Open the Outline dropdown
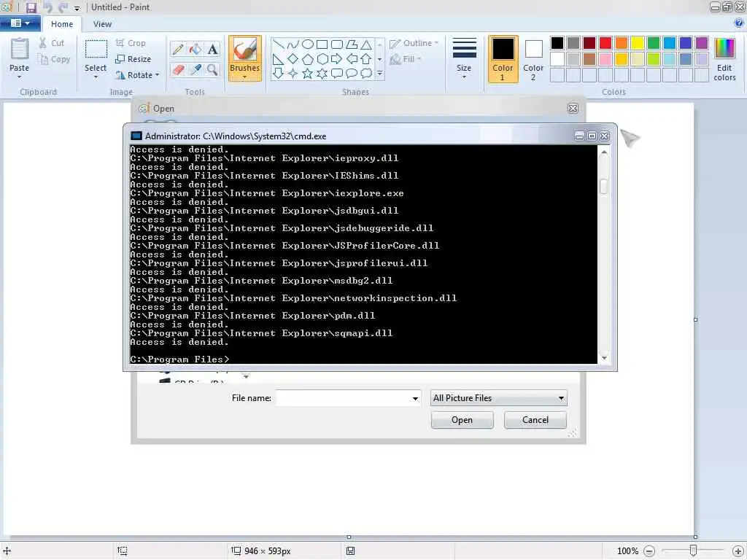747x560 pixels. tap(414, 43)
